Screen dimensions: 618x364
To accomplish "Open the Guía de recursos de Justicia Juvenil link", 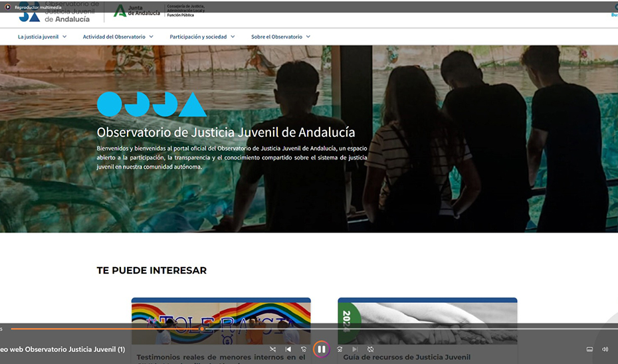I will [x=406, y=357].
